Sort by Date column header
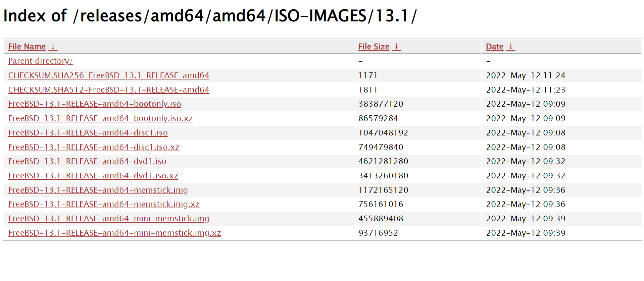The image size is (644, 281). pyautogui.click(x=495, y=47)
